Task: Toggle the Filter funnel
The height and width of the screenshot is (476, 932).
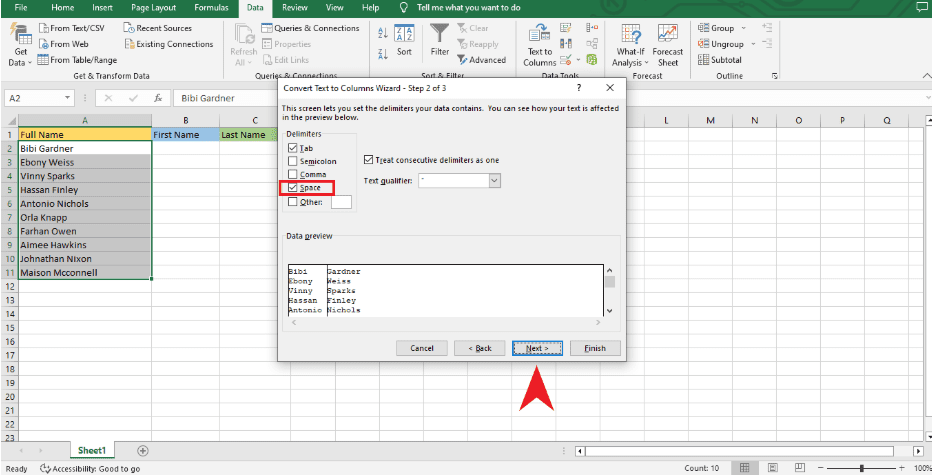Action: 440,40
